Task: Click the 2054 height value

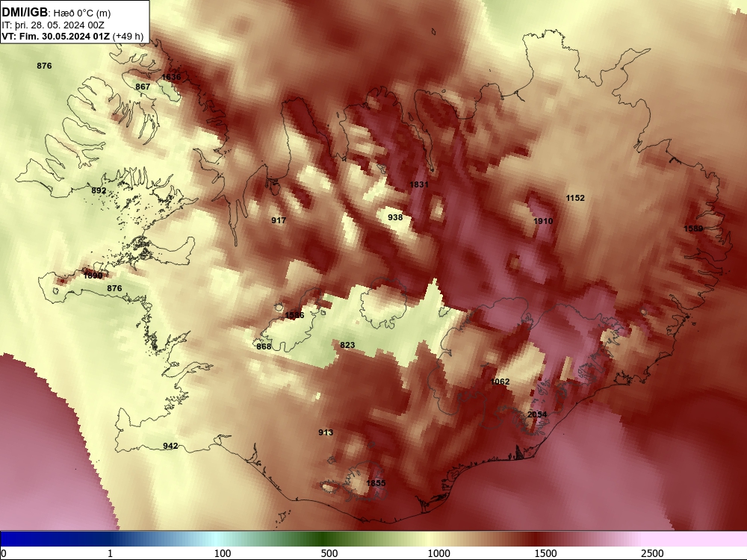Action: click(x=537, y=414)
